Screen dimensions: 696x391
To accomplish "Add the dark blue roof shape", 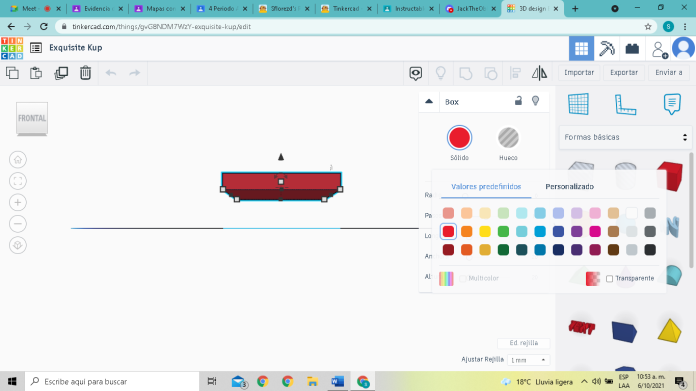I will pos(624,332).
